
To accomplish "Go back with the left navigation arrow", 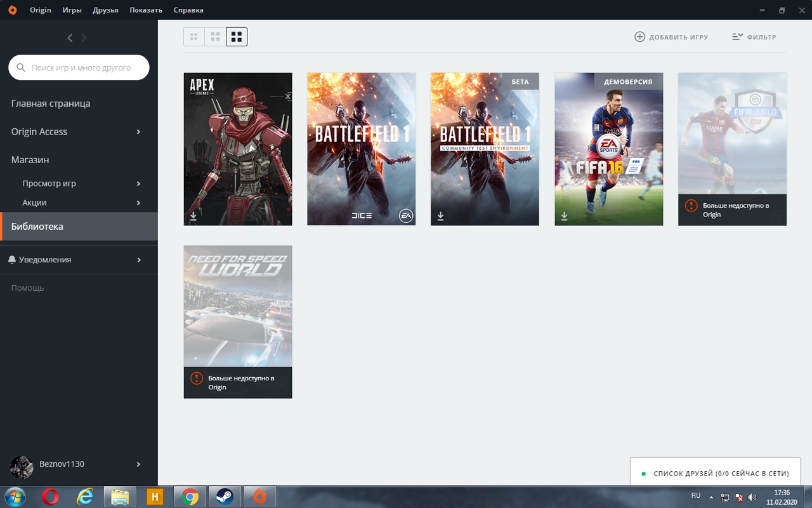I will [70, 38].
